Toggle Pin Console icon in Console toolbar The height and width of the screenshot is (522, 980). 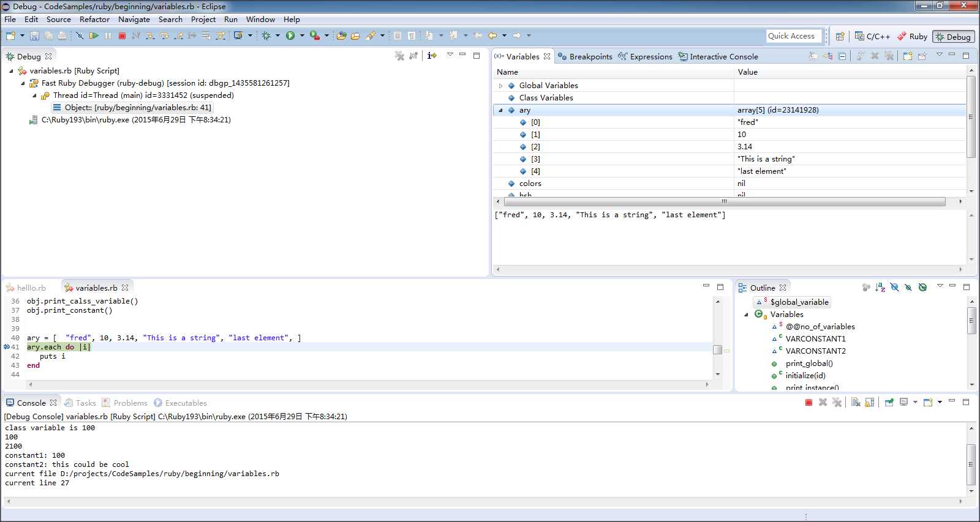889,402
